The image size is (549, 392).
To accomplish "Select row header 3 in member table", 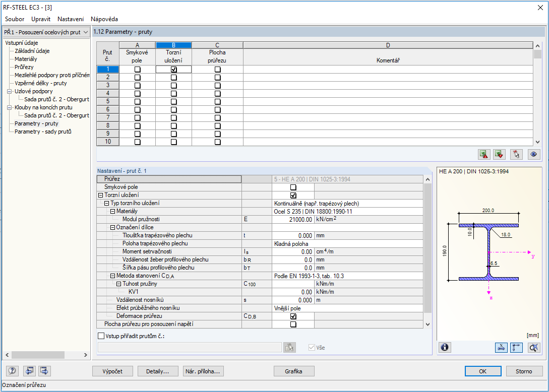I will (x=108, y=85).
